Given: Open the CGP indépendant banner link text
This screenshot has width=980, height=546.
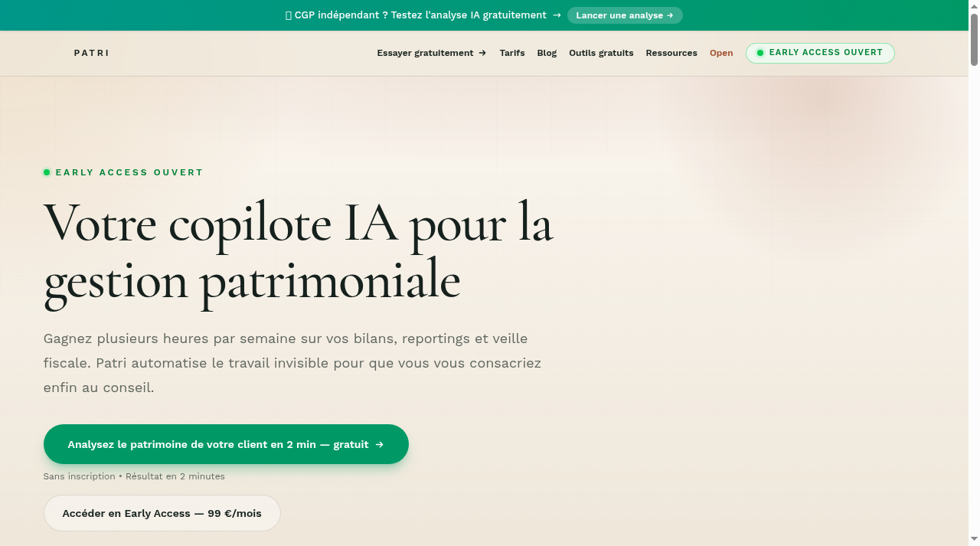Looking at the screenshot, I should [x=423, y=15].
